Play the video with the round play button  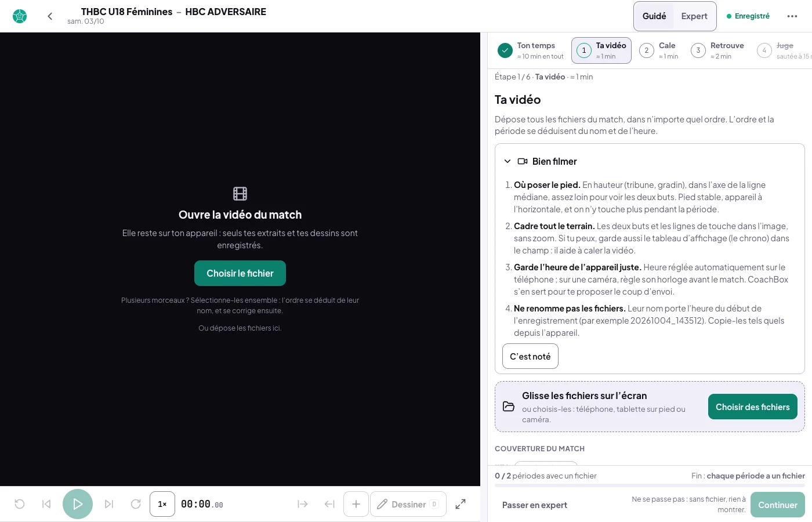coord(78,504)
